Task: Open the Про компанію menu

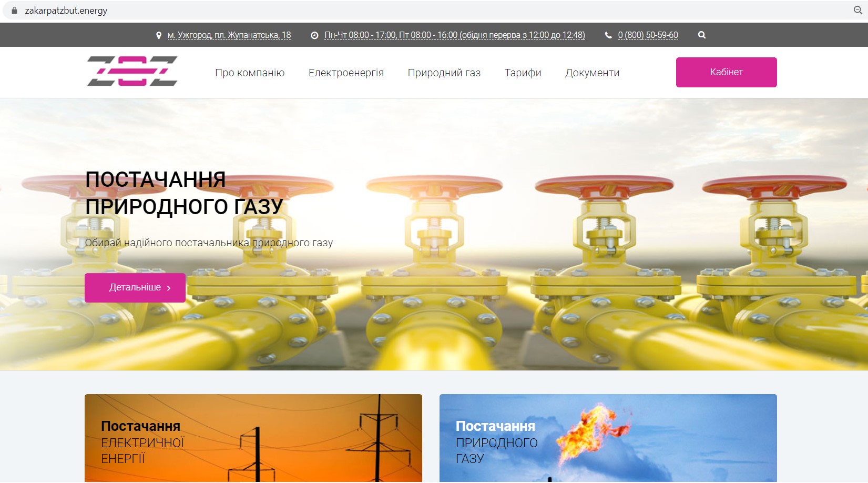Action: click(250, 73)
